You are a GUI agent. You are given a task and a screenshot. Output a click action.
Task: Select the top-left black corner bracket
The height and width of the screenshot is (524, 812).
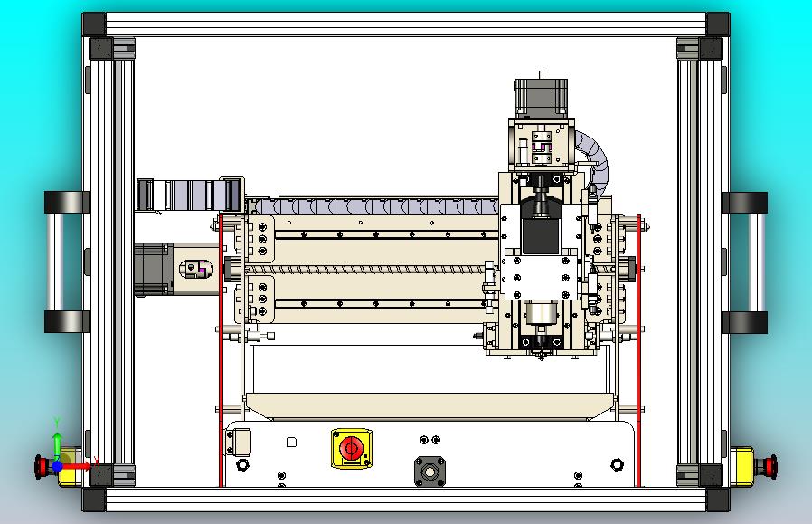point(94,24)
